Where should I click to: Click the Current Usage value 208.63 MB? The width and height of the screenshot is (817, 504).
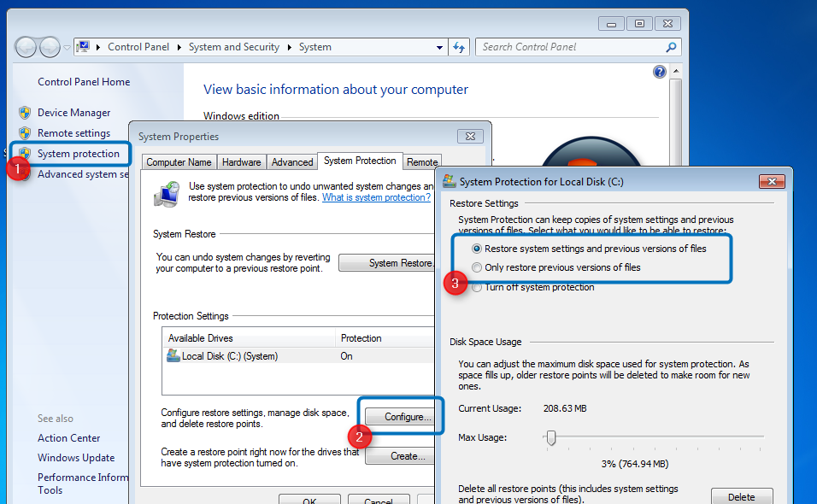(x=565, y=408)
